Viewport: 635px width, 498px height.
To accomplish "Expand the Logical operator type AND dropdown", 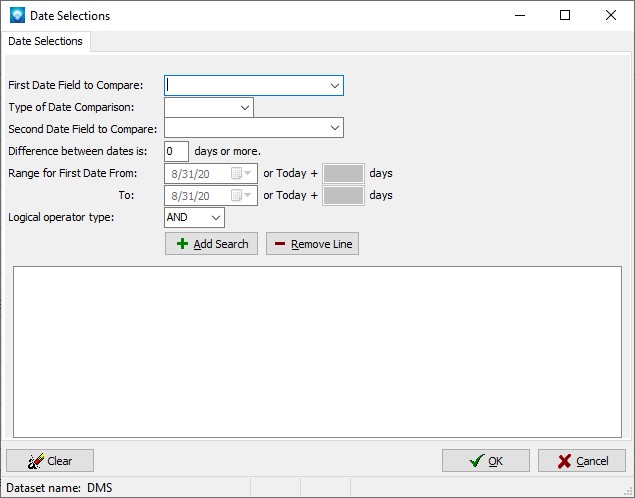I will (216, 218).
